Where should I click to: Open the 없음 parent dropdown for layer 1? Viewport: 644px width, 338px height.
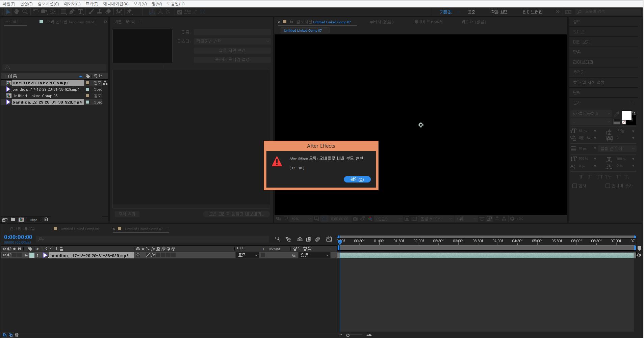(x=315, y=255)
